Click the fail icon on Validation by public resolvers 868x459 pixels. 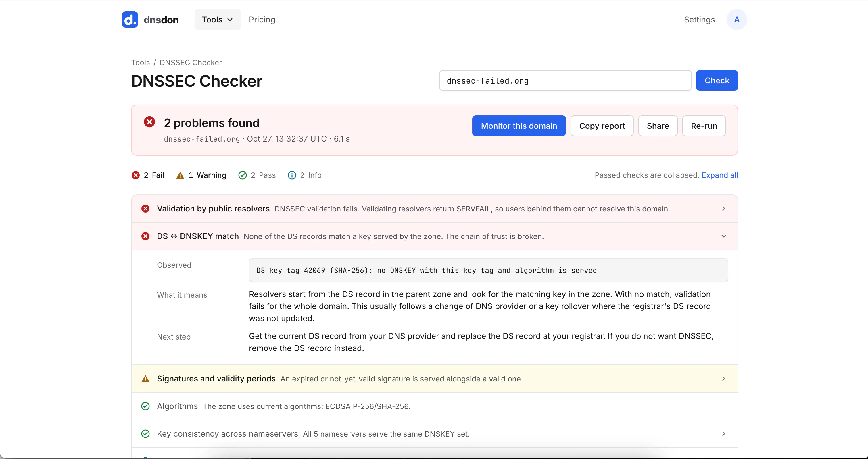[x=145, y=209]
